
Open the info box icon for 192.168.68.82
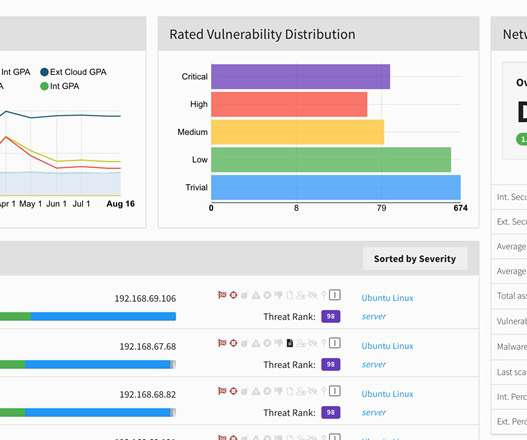tap(334, 391)
